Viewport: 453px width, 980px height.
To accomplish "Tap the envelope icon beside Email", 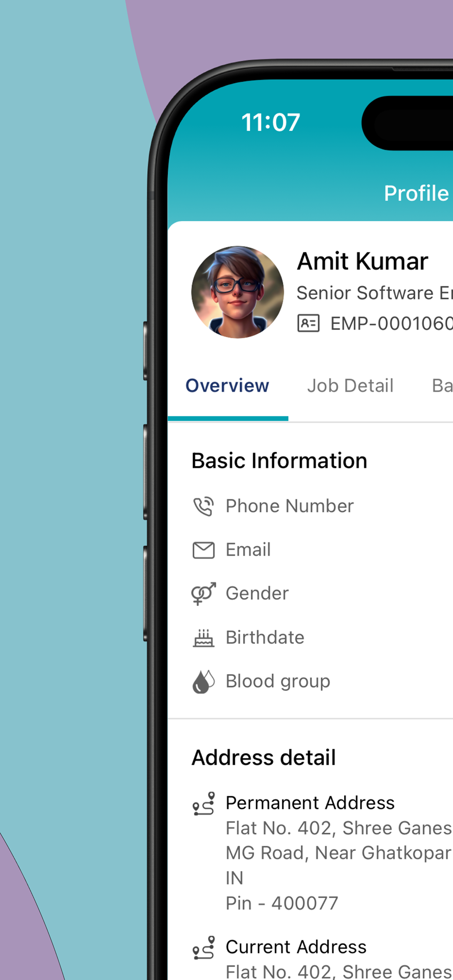I will (x=204, y=550).
